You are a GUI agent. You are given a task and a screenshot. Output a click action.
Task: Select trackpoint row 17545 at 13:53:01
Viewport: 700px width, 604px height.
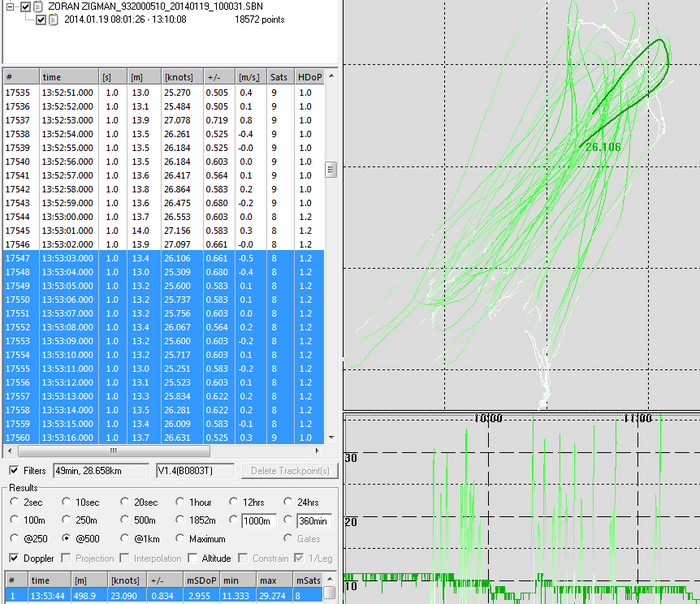pos(163,231)
